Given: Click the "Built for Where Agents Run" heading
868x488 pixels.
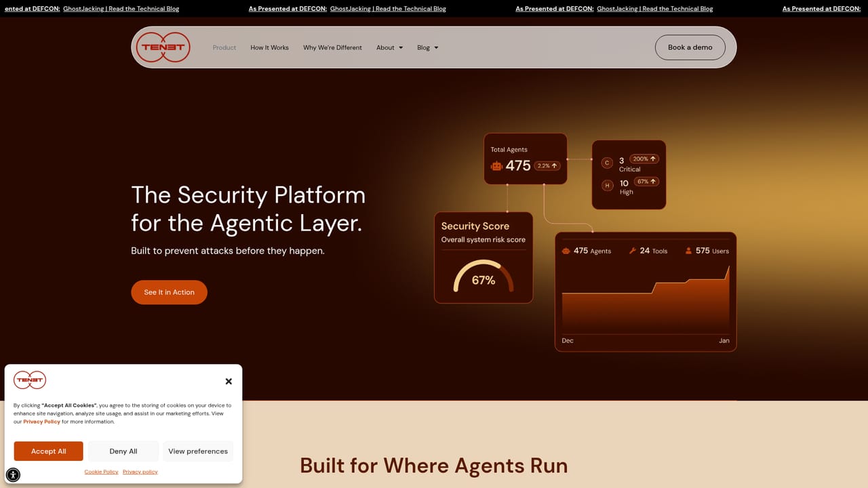Looking at the screenshot, I should 434,466.
